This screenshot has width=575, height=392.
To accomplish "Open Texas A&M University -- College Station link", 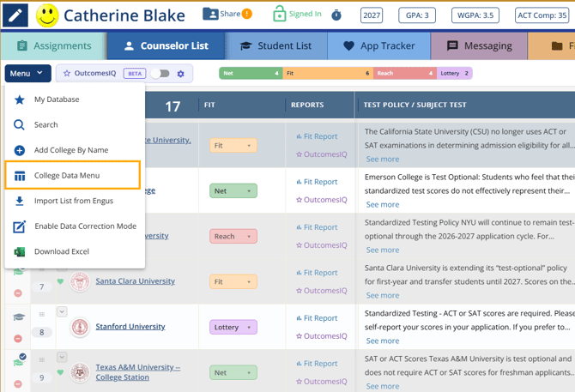I will pos(138,372).
